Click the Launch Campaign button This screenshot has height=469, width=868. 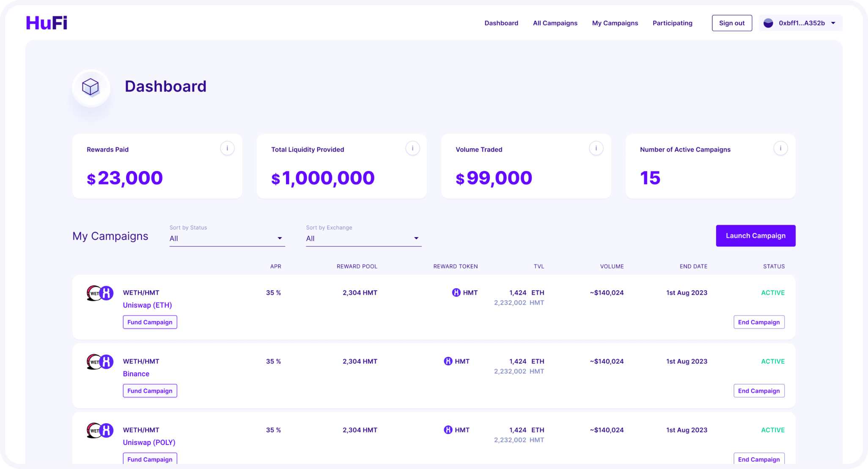[x=755, y=236]
